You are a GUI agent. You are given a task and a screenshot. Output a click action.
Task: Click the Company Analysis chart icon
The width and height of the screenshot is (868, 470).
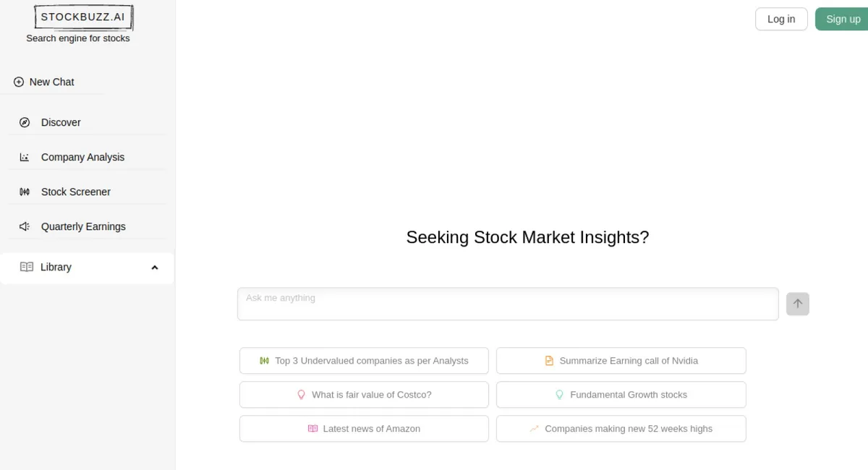(x=25, y=158)
